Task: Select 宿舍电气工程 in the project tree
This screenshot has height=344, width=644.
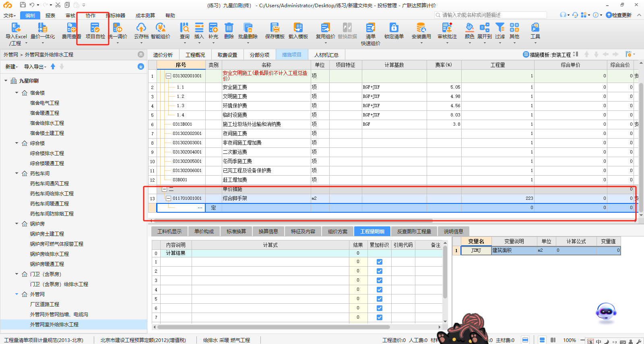Action: coord(45,103)
